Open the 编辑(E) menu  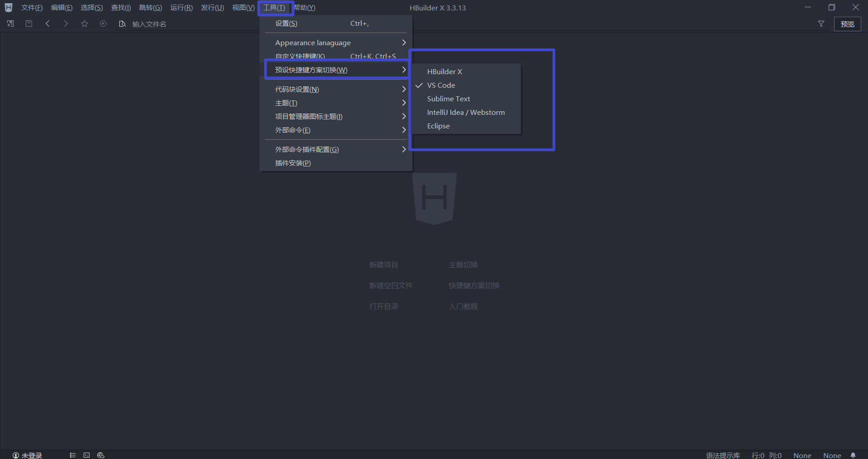(61, 8)
